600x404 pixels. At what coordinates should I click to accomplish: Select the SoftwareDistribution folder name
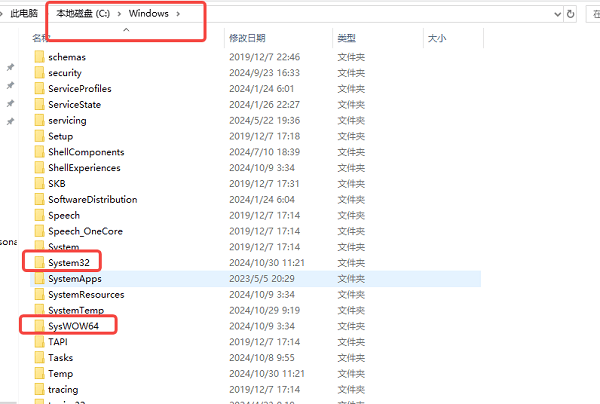click(x=93, y=199)
